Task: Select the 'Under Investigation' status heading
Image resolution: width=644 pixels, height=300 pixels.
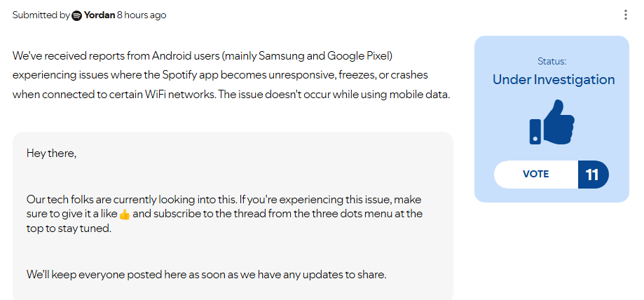Action: 554,80
